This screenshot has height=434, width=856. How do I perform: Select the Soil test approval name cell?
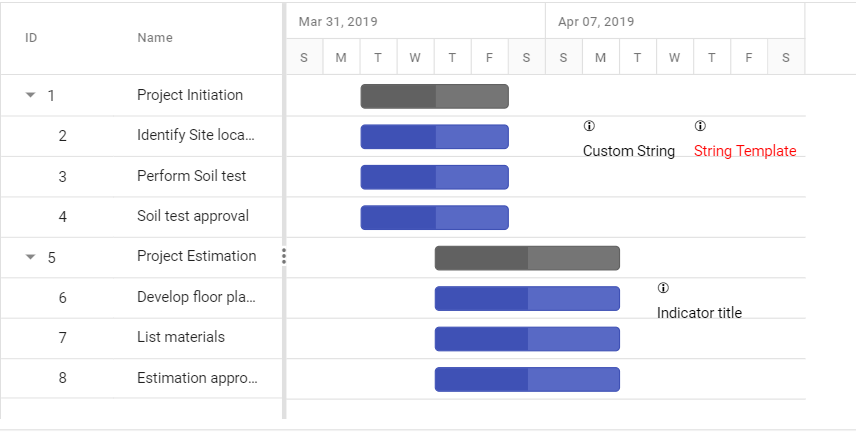(x=193, y=216)
